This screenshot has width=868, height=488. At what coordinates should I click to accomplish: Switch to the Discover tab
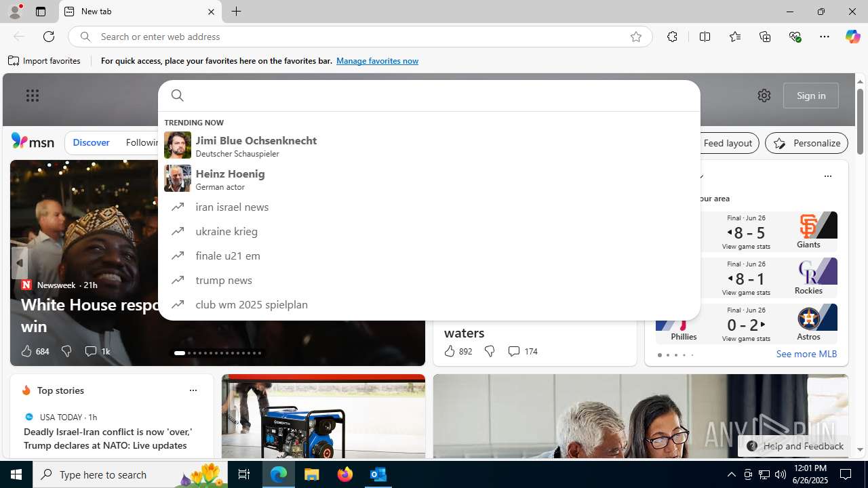point(91,143)
